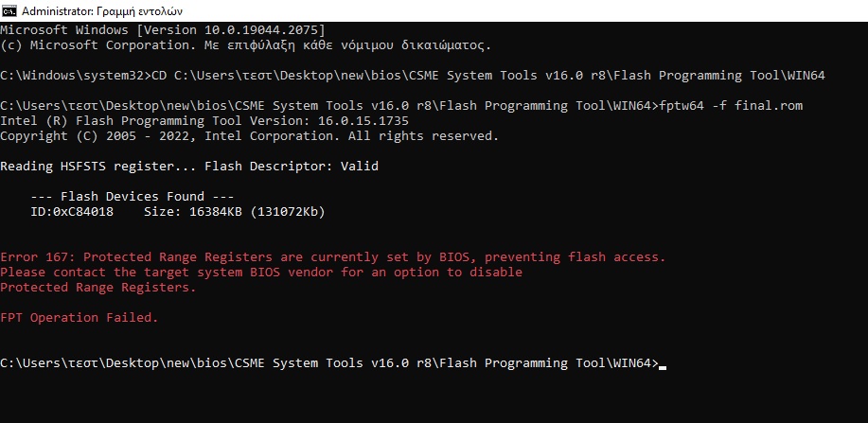Click the Size: 16384KB text
The height and width of the screenshot is (423, 868).
click(x=193, y=212)
